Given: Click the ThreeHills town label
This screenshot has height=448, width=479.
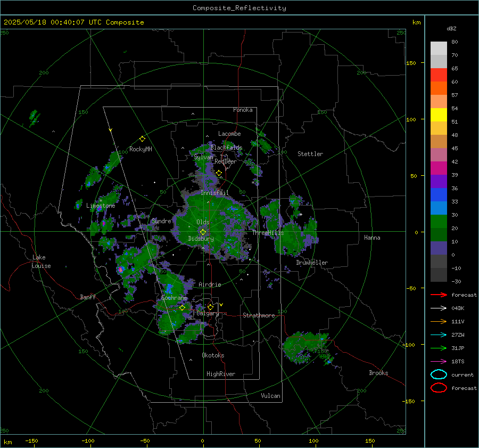Looking at the screenshot, I should click(268, 233).
